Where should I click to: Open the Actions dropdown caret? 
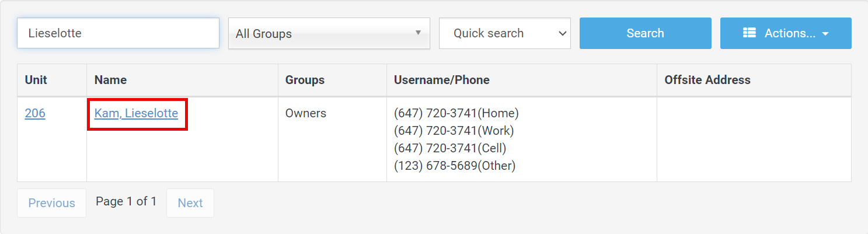coord(825,34)
